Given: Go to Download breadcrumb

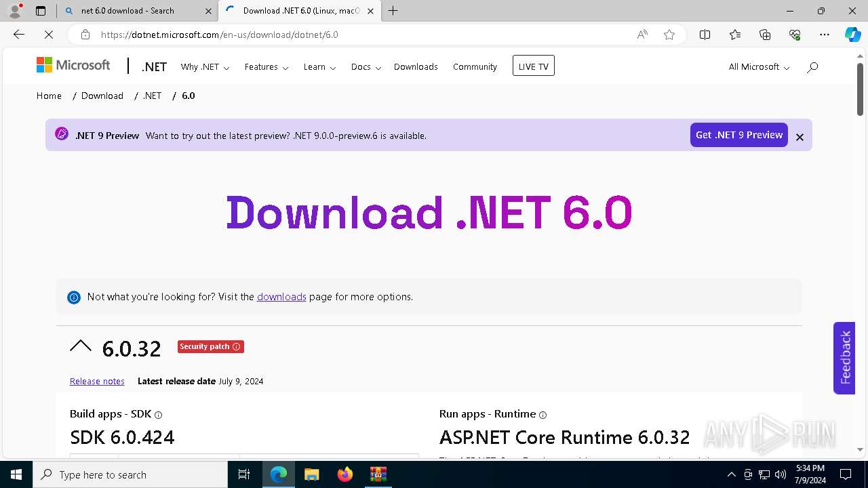Looking at the screenshot, I should (x=102, y=96).
